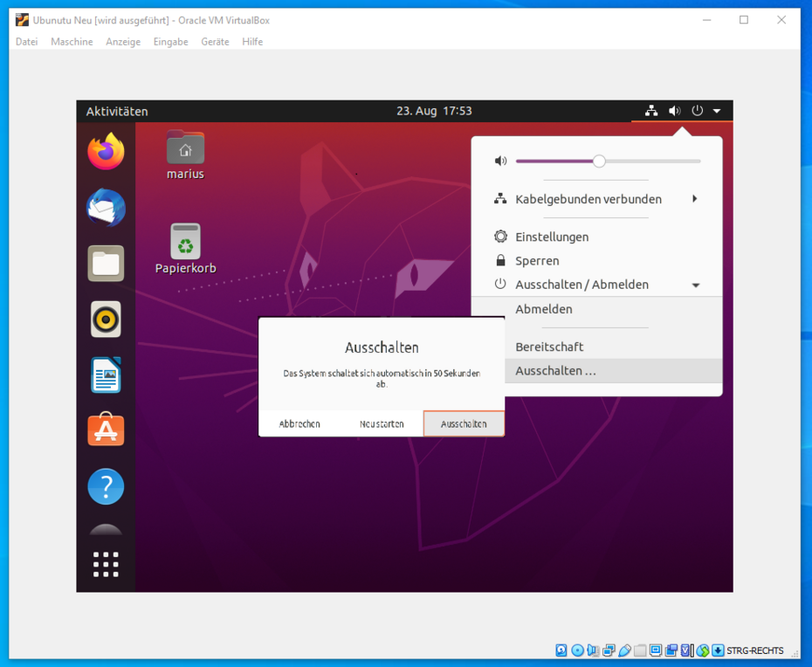Open the Help question mark icon

point(106,486)
